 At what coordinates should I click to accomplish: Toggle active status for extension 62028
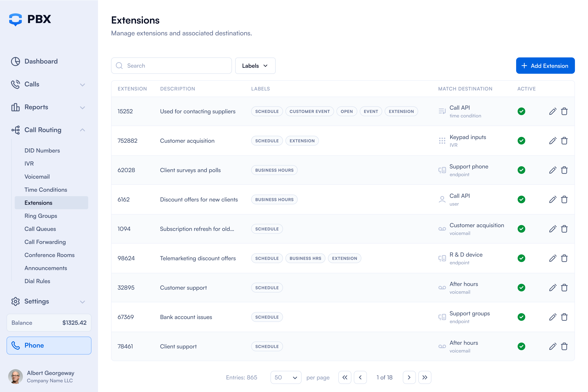point(521,170)
